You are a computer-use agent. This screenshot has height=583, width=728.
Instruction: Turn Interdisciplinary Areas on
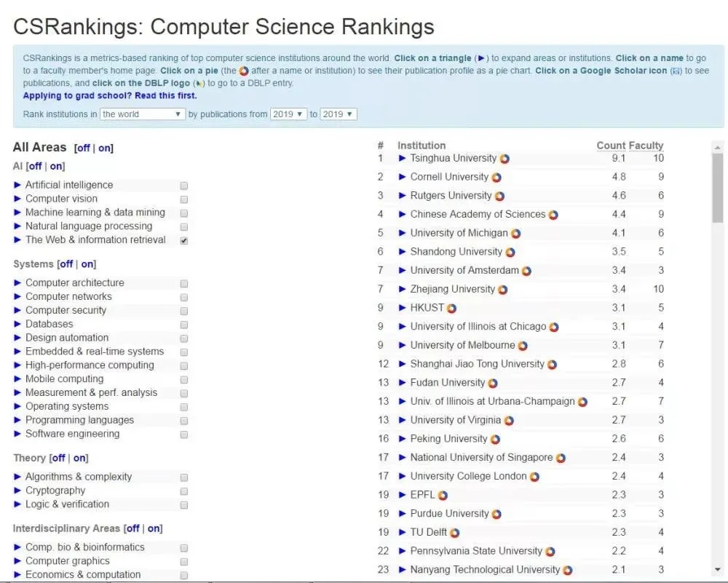tap(154, 528)
